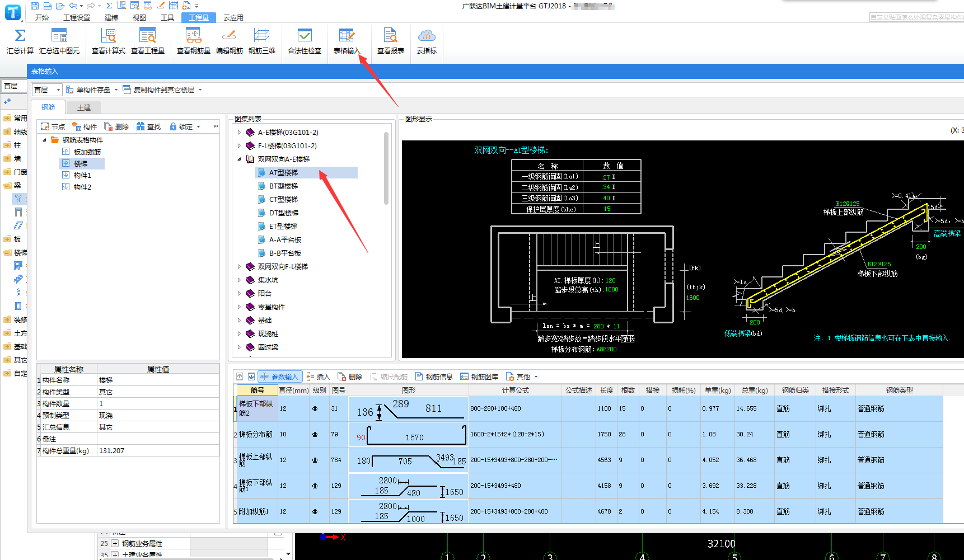964x560 pixels.
Task: Open 复制构件到其它楼层 dropdown
Action: click(x=200, y=90)
